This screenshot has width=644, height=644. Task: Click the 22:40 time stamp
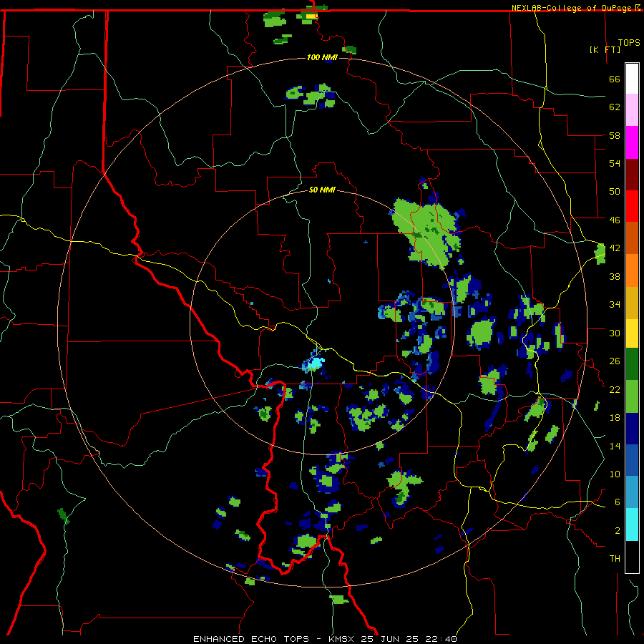pyautogui.click(x=441, y=639)
